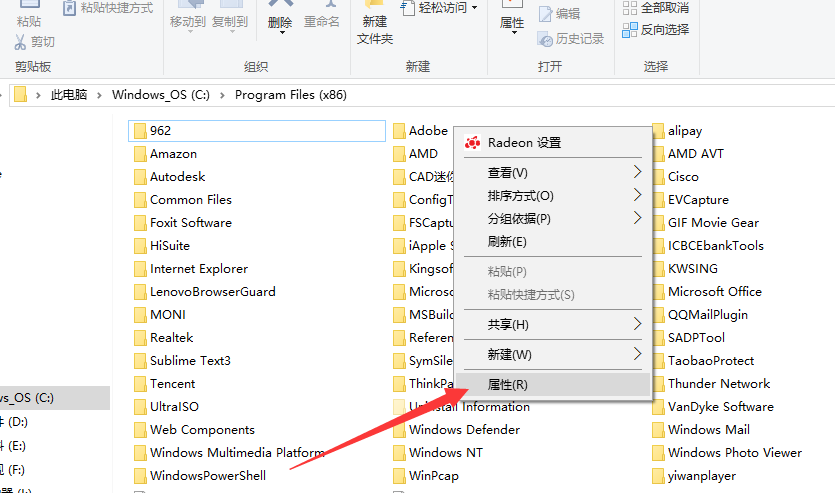Select the Cisco folder

(675, 177)
